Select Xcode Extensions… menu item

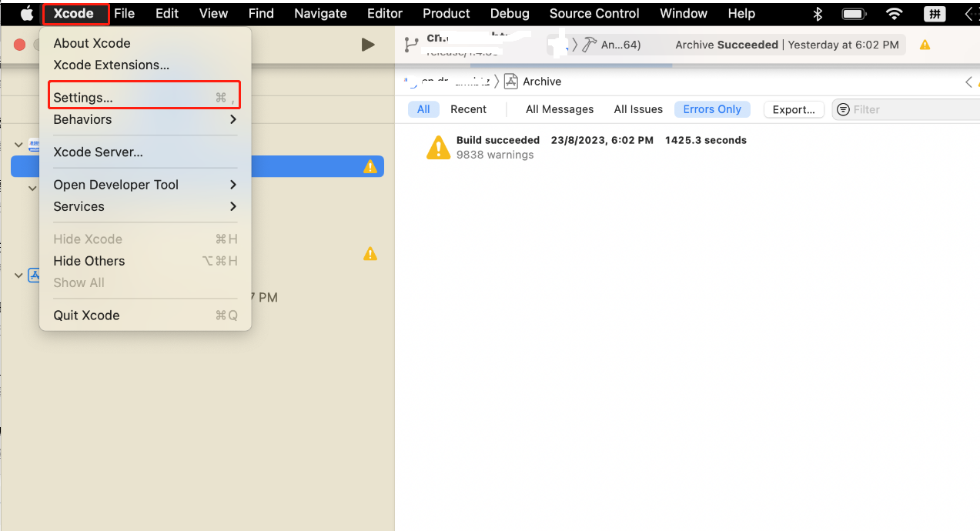coord(145,65)
